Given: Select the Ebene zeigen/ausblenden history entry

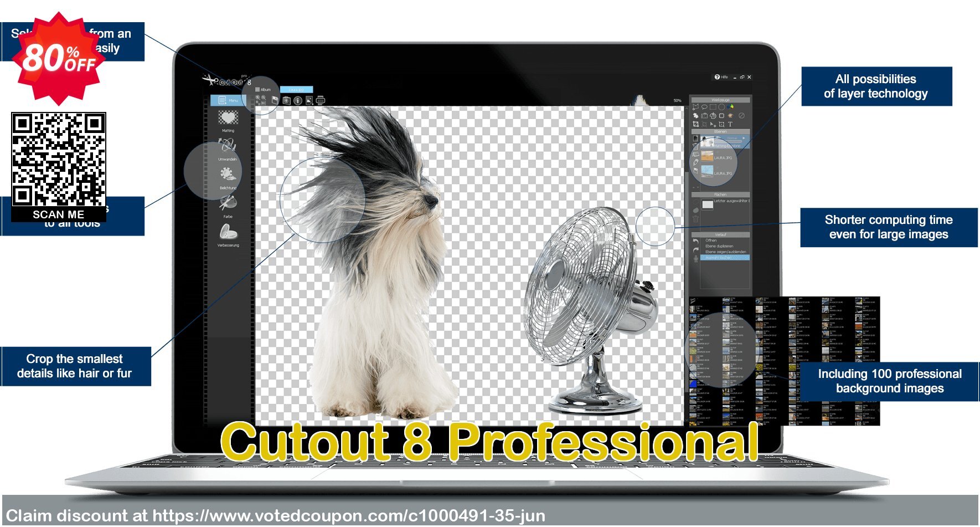Looking at the screenshot, I should [x=726, y=252].
